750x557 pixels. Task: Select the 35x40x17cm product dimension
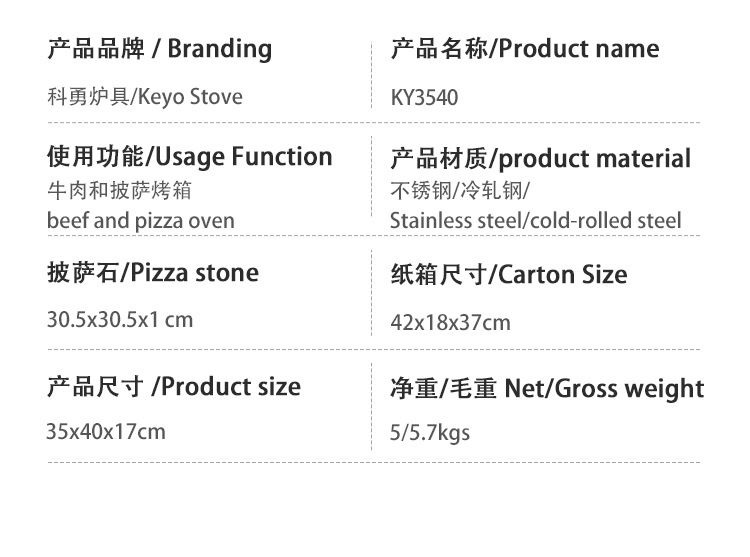[105, 432]
